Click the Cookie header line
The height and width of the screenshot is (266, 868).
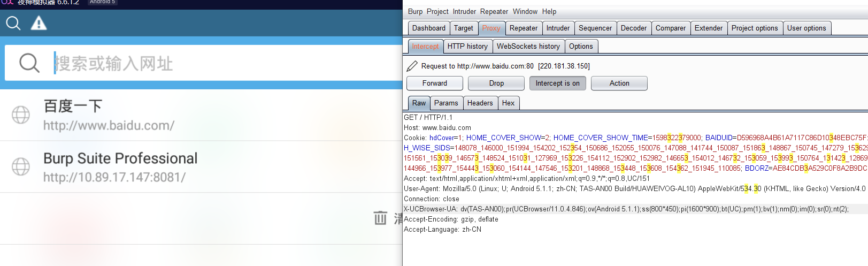635,138
